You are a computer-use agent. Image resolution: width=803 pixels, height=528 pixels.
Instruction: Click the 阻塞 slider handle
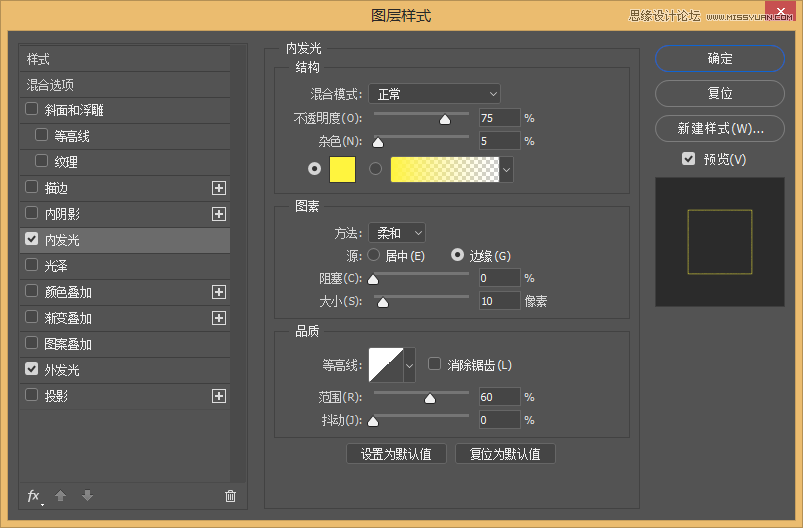(373, 280)
